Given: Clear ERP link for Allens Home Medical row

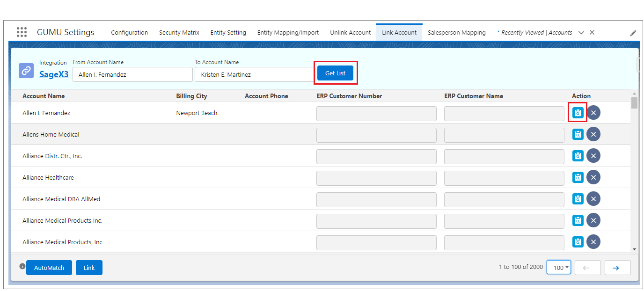Looking at the screenshot, I should point(593,134).
